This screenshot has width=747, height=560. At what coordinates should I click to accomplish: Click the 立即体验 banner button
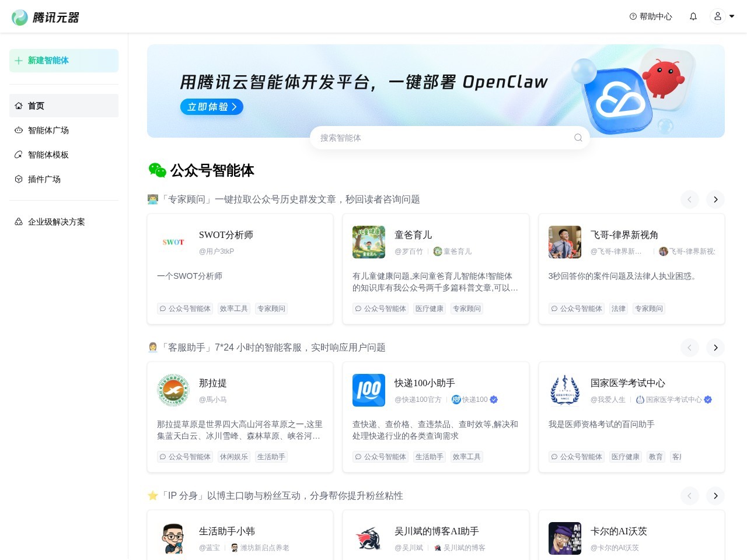[211, 107]
